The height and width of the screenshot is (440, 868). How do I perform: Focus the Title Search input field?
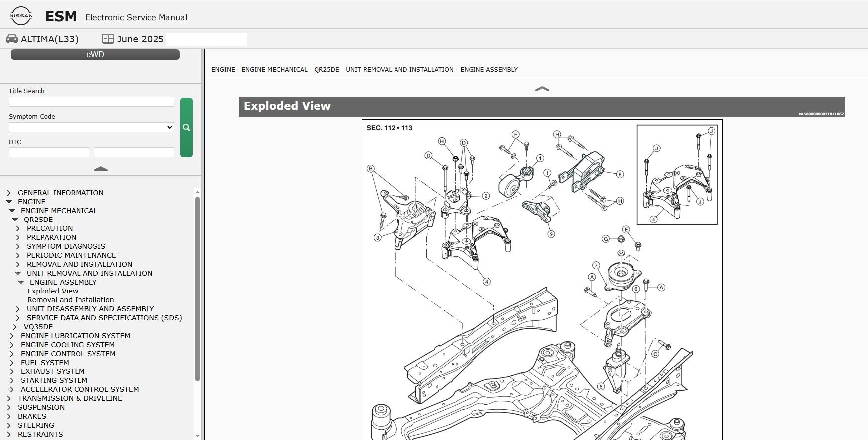click(91, 102)
